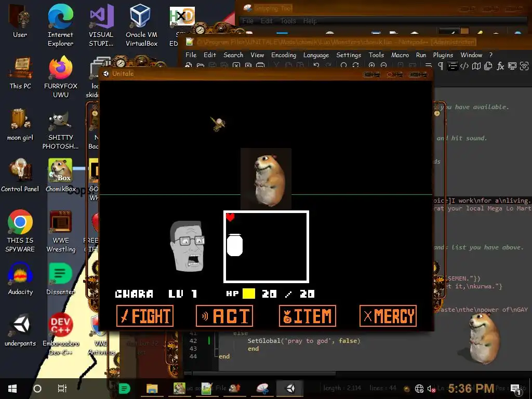Click the Zoom In icon in Notepad++
Viewport: 532px width, 399px height.
371,65
